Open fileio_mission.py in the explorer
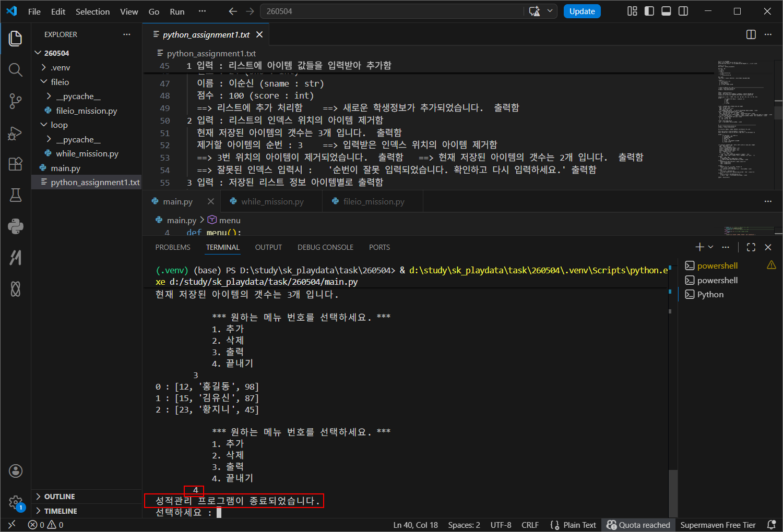Viewport: 783px width, 532px height. [87, 111]
